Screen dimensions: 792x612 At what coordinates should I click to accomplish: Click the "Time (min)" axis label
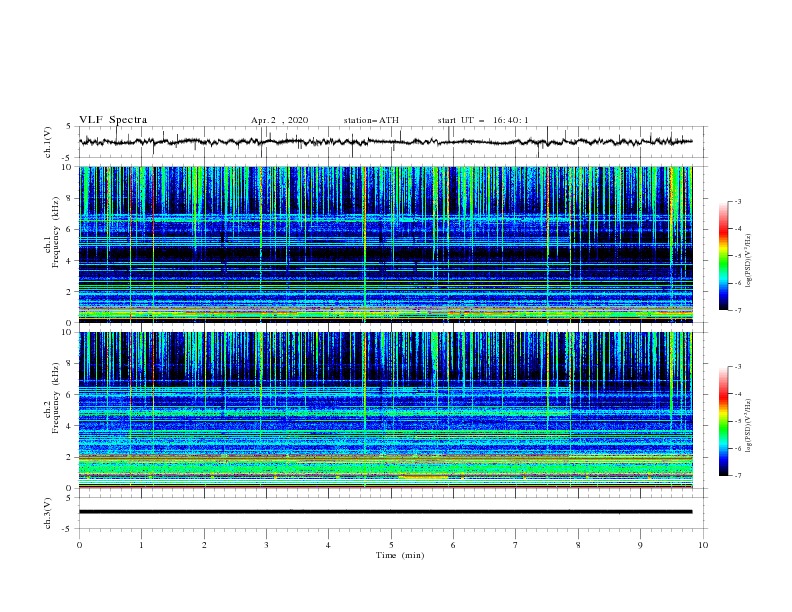(400, 555)
